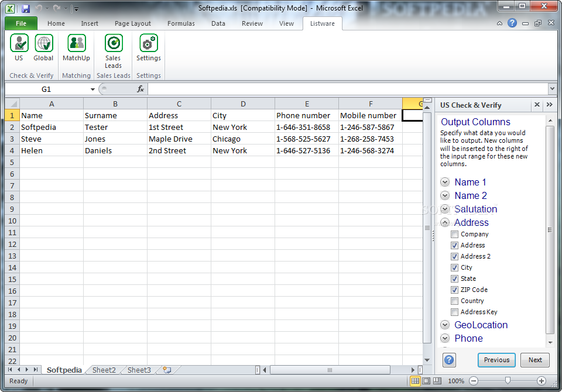Close the US Check & Verify pane

coord(537,105)
